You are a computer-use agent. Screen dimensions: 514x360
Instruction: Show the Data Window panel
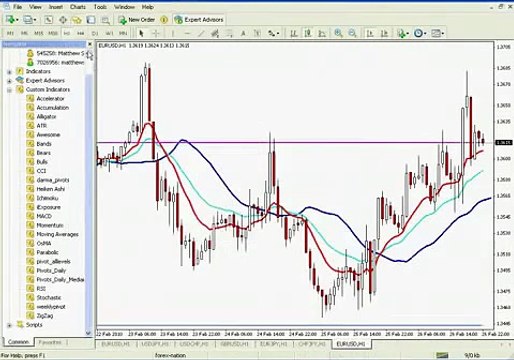tap(63, 20)
